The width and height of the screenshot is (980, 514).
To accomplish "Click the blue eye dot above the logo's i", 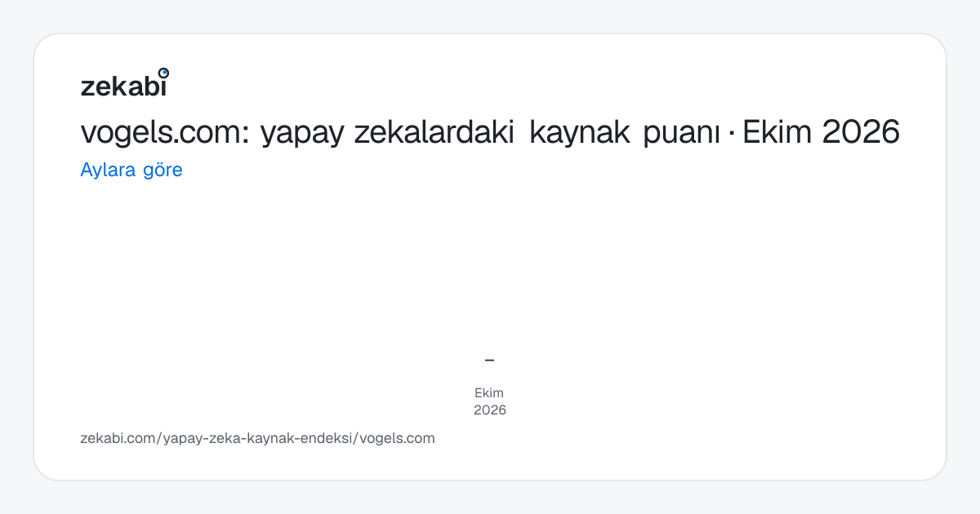I will pos(163,73).
